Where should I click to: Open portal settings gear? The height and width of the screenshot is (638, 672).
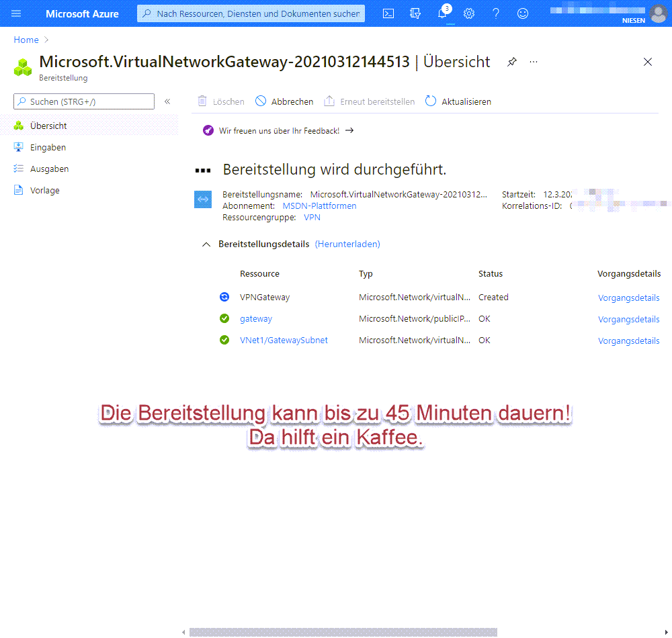[x=469, y=13]
